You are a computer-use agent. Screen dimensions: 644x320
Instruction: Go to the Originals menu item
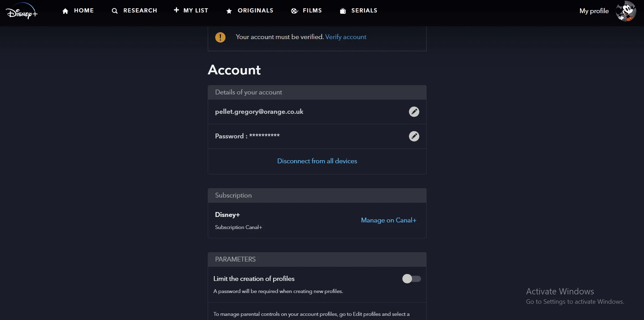point(255,11)
